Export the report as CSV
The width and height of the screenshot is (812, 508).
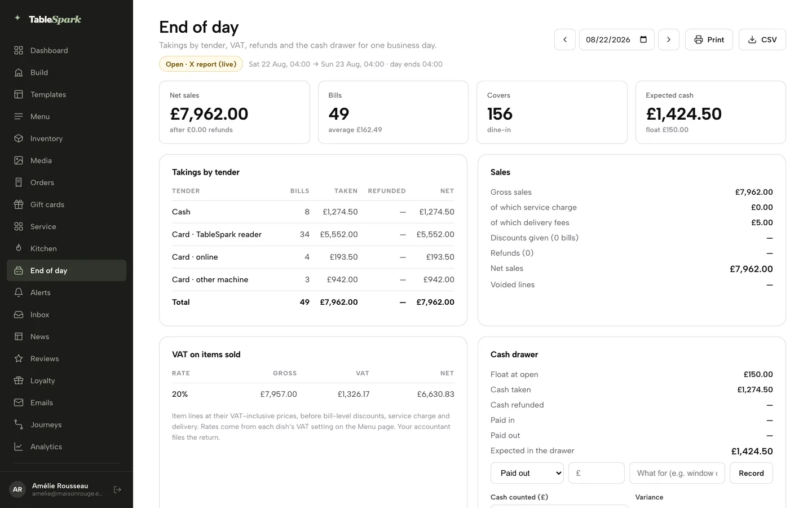pyautogui.click(x=762, y=40)
